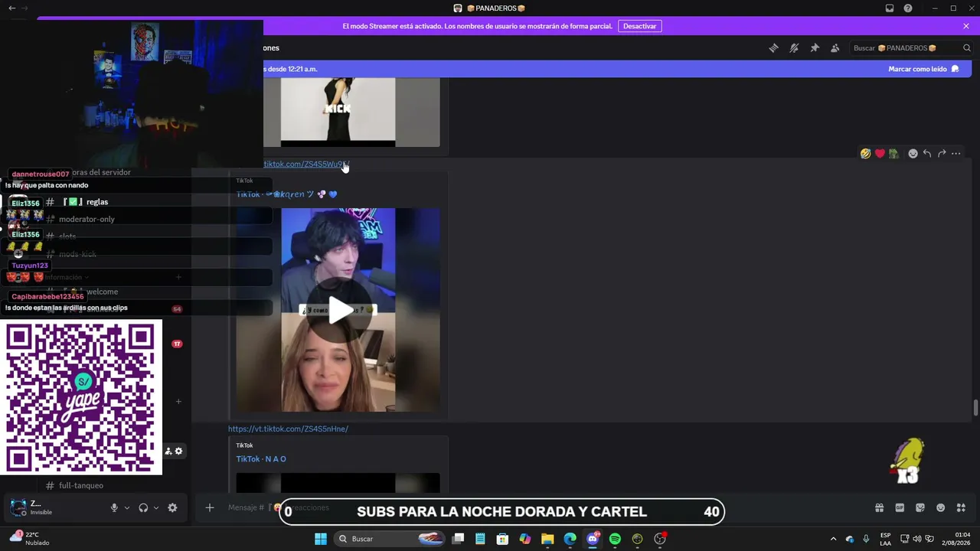This screenshot has width=980, height=551.
Task: Open the taskbar volume control
Action: pos(917,539)
